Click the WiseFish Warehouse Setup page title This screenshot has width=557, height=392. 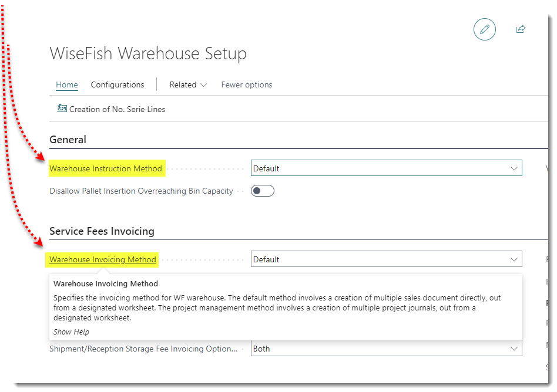[x=148, y=53]
